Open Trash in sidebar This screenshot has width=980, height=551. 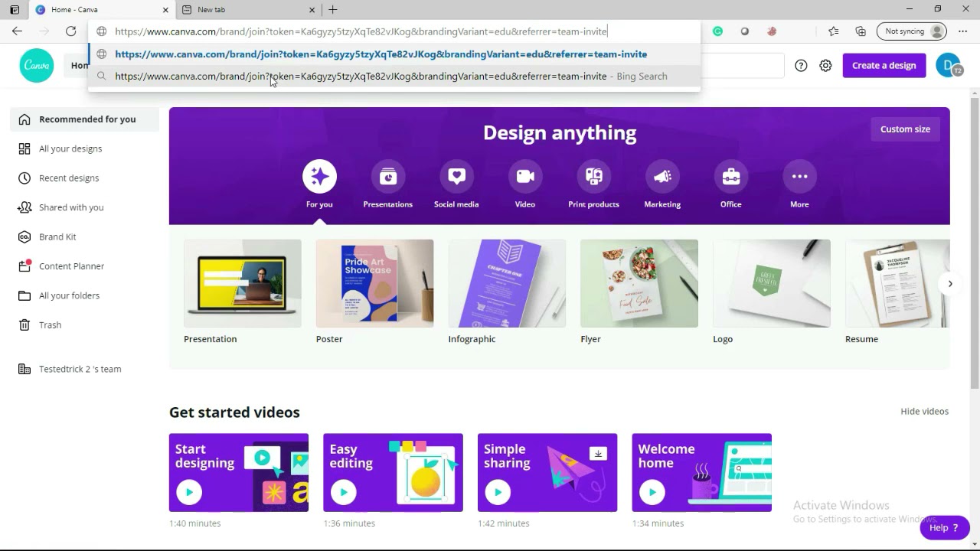click(x=84, y=325)
